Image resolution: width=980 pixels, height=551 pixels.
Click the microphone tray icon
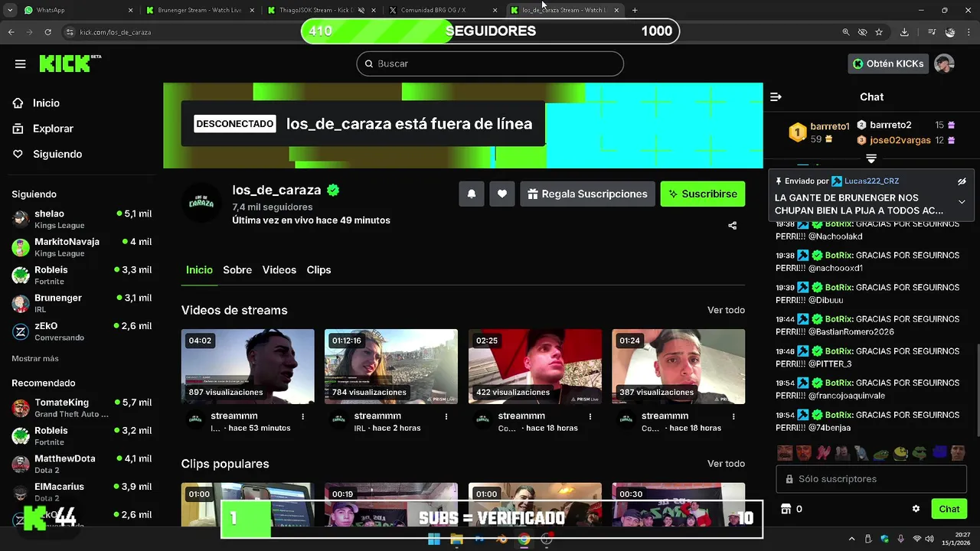point(901,540)
